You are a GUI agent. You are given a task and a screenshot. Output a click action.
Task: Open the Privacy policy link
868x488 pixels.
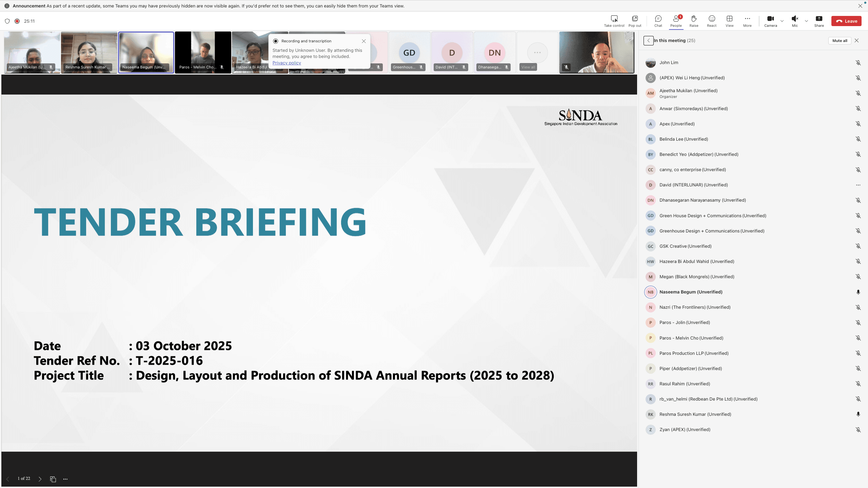pos(287,63)
